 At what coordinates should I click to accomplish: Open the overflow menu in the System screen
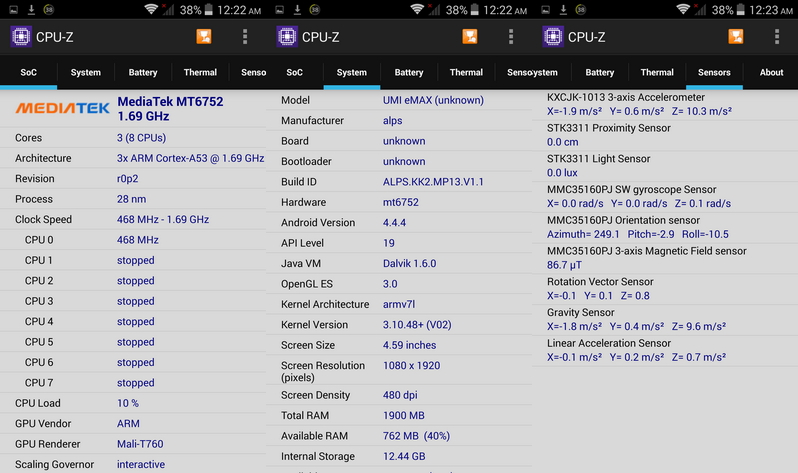(x=511, y=37)
